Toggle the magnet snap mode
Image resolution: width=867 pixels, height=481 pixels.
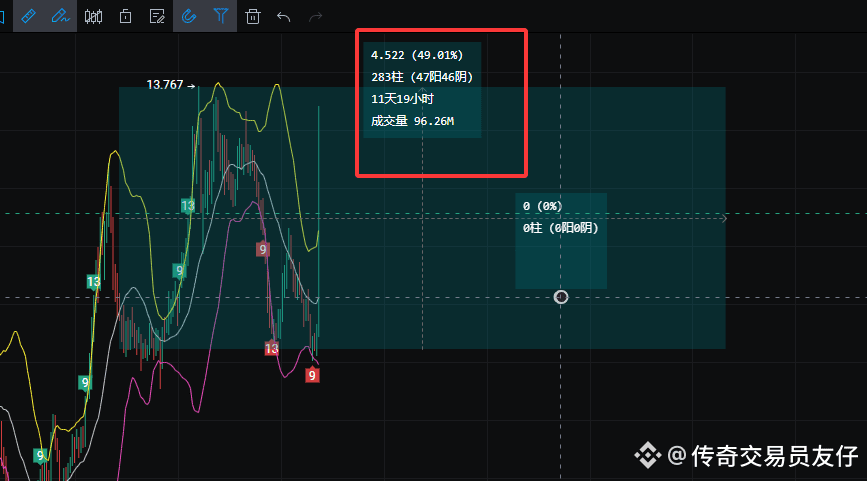(189, 16)
